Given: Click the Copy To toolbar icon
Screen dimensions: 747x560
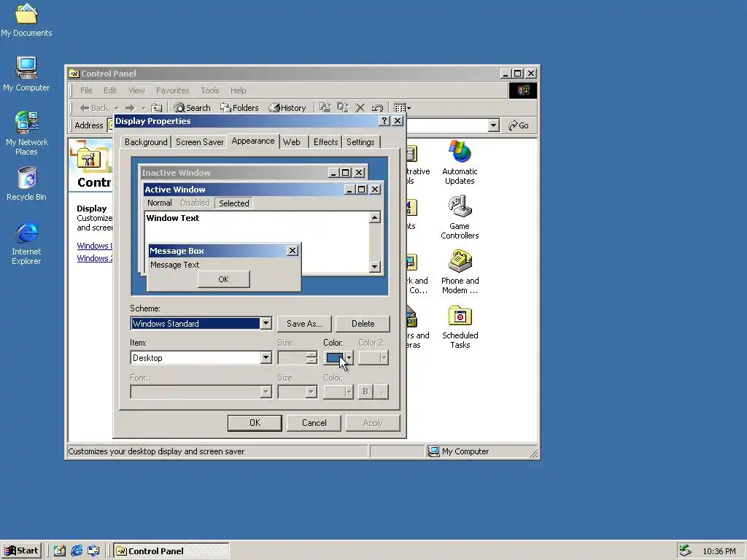Looking at the screenshot, I should [343, 108].
